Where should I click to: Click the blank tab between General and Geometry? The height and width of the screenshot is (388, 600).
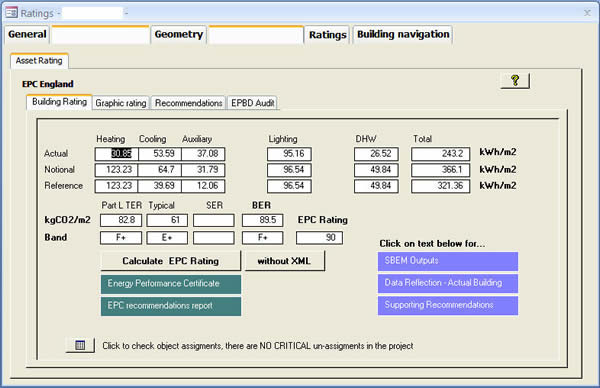click(101, 35)
